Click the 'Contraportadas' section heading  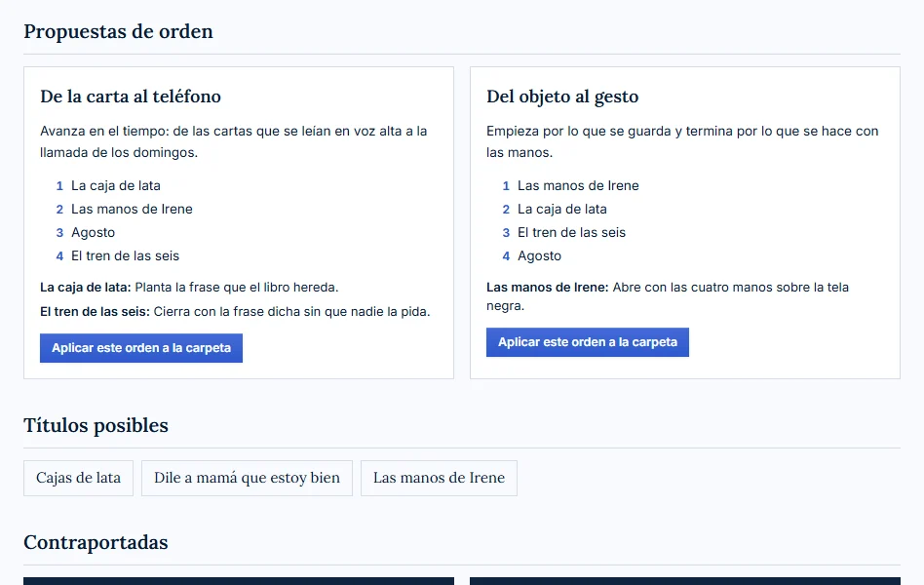[96, 542]
